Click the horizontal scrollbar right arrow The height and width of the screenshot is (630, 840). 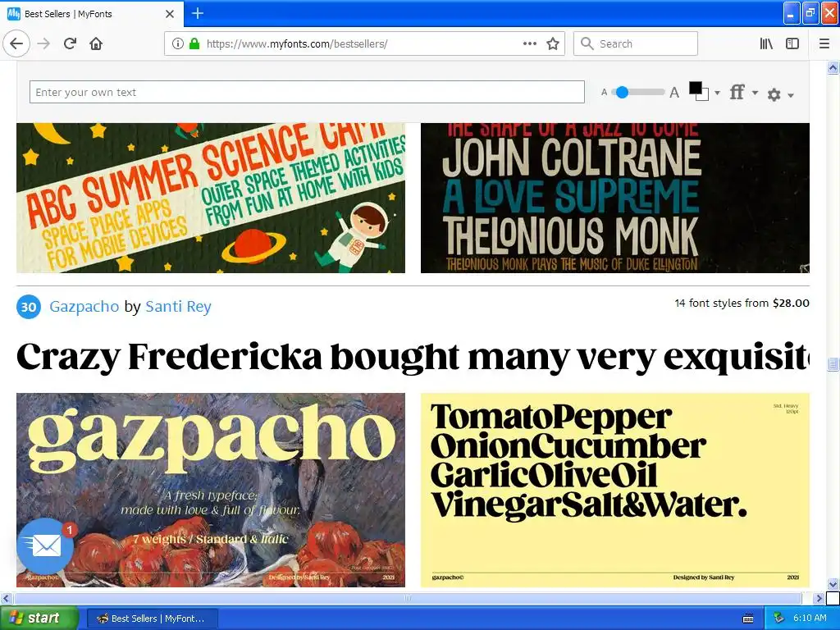point(818,598)
